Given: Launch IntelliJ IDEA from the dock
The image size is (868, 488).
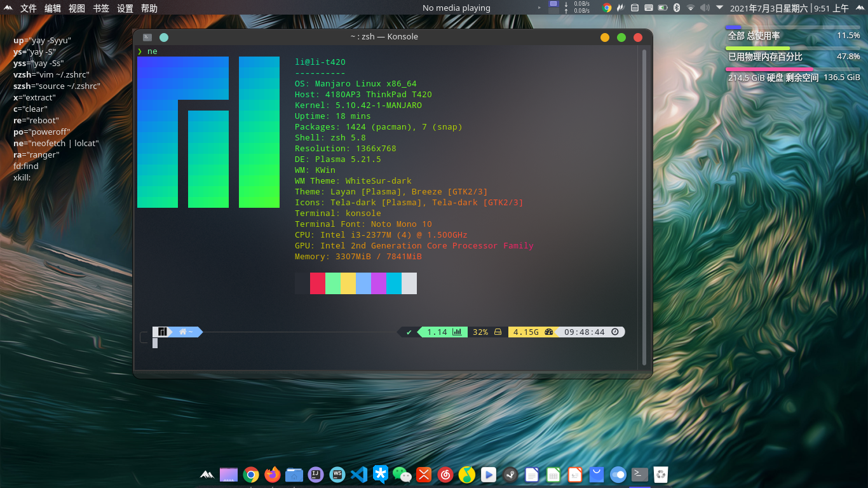Looking at the screenshot, I should (315, 474).
